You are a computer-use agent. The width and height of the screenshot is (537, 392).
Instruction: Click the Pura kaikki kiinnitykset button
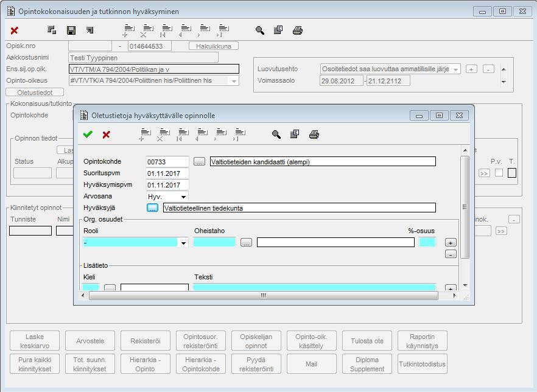pyautogui.click(x=35, y=364)
